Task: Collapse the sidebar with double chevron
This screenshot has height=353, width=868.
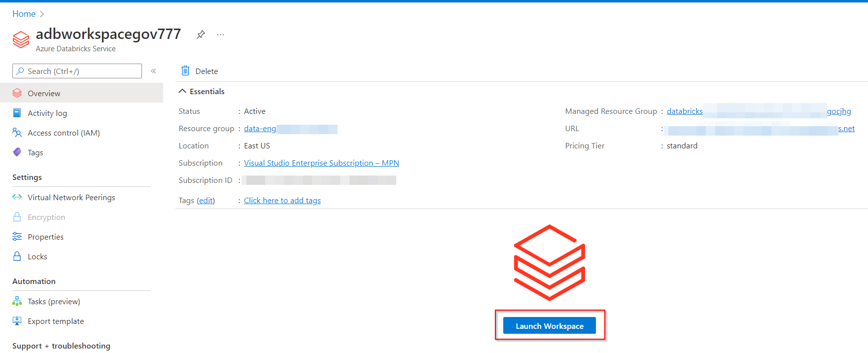Action: 153,71
